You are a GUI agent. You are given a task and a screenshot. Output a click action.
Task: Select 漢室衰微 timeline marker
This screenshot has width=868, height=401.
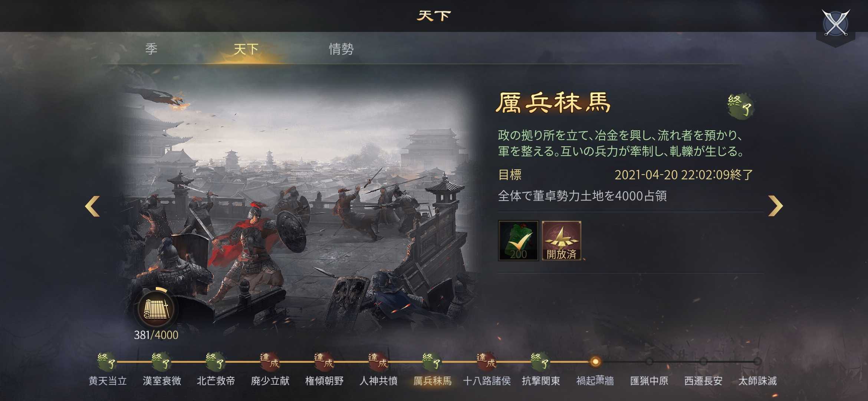coord(161,361)
